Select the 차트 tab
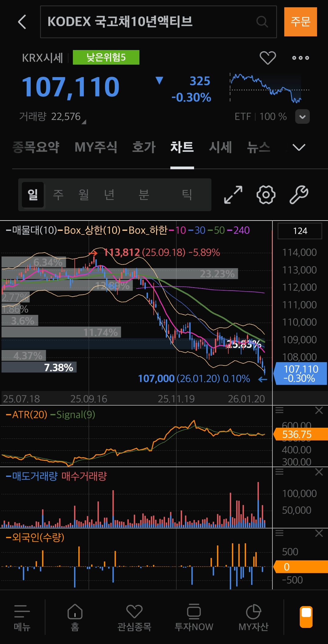Image resolution: width=328 pixels, height=644 pixels. point(182,147)
